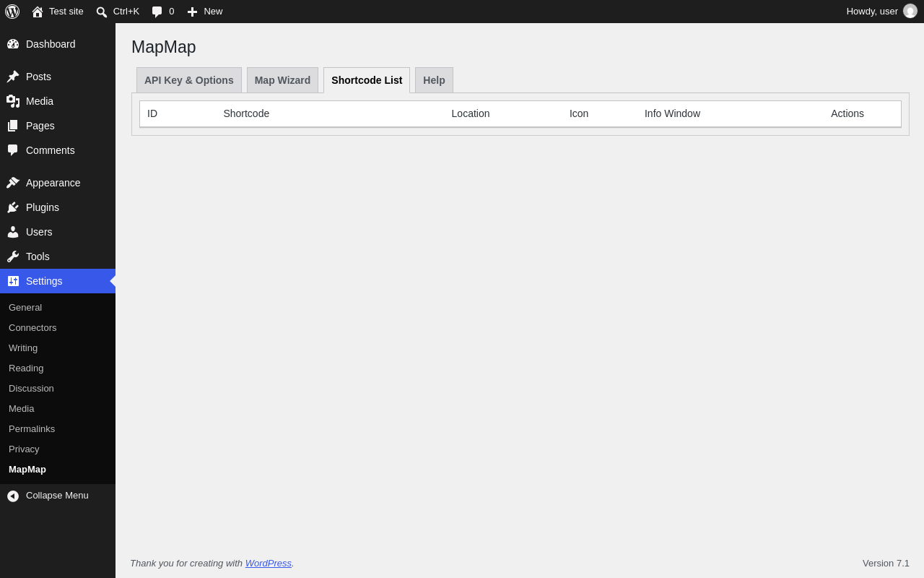Click the WordPress link in footer
The width and height of the screenshot is (924, 578).
pos(269,563)
